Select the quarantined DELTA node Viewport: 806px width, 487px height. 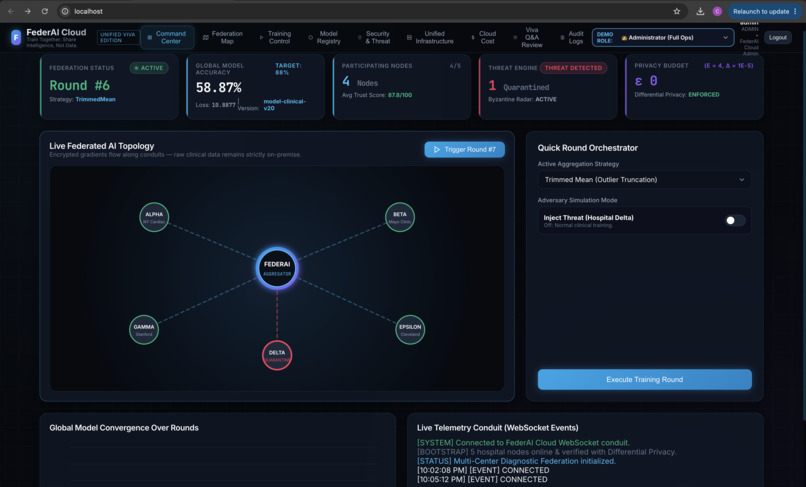tap(277, 355)
